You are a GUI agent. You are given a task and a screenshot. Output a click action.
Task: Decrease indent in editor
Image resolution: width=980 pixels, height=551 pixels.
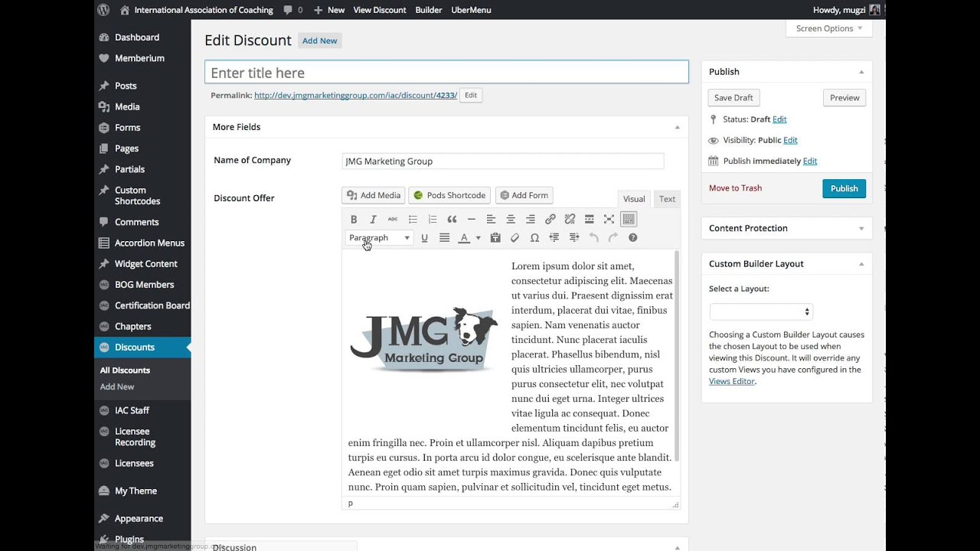click(x=554, y=238)
